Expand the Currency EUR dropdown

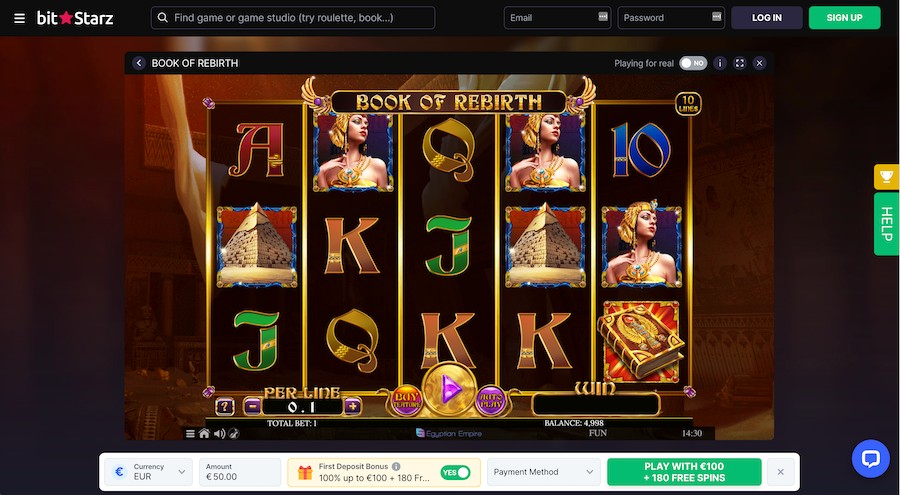(x=149, y=472)
